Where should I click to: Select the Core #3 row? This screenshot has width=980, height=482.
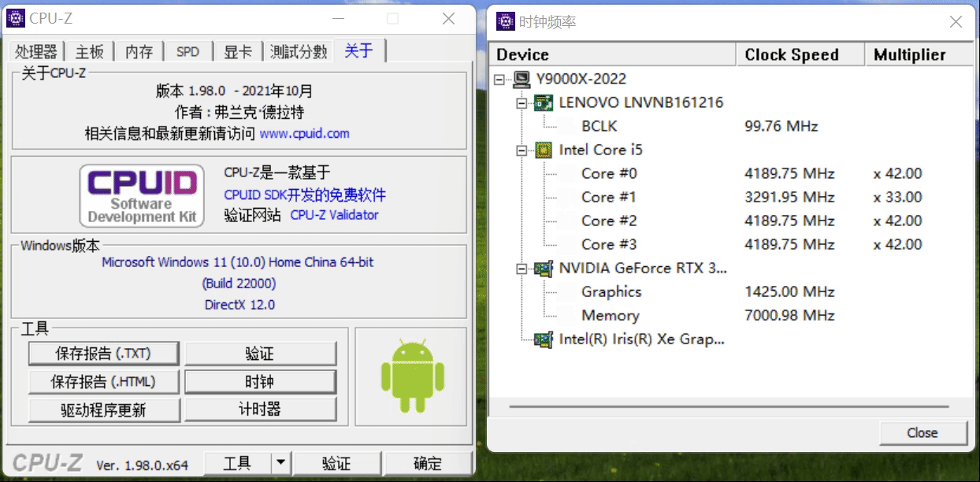pos(609,244)
